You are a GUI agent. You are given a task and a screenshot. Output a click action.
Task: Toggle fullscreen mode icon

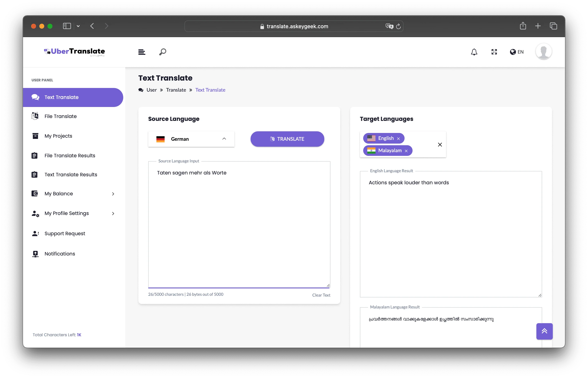click(x=494, y=52)
